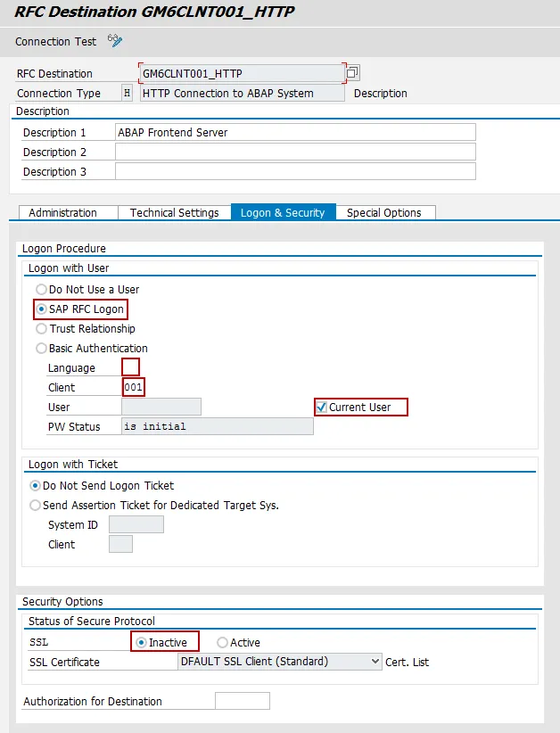Focus the Authorization for Destination field

[x=242, y=702]
